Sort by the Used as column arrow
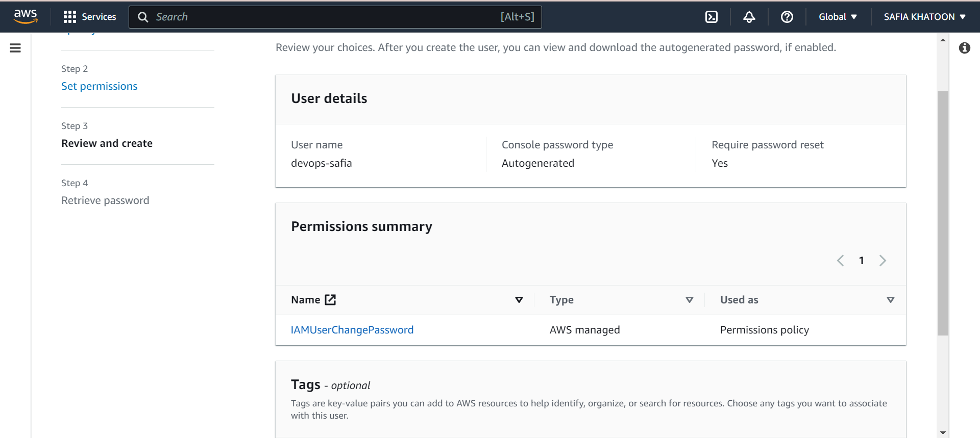The height and width of the screenshot is (438, 980). point(891,300)
